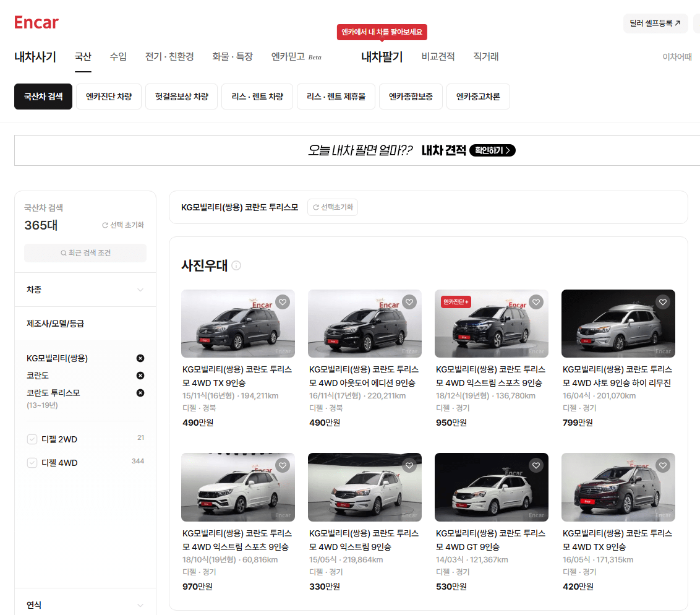Viewport: 700px width, 615px height.
Task: Select the 국산차 검색 button
Action: pos(43,97)
